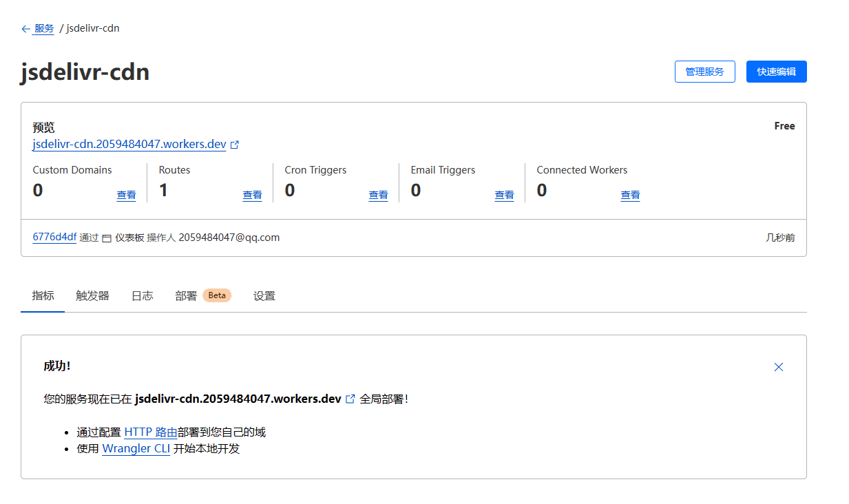Switch to the 设置 tab

tap(264, 296)
